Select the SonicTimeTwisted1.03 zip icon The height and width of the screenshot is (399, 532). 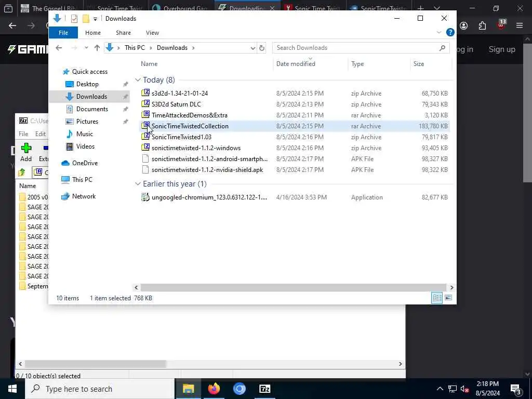(x=145, y=137)
